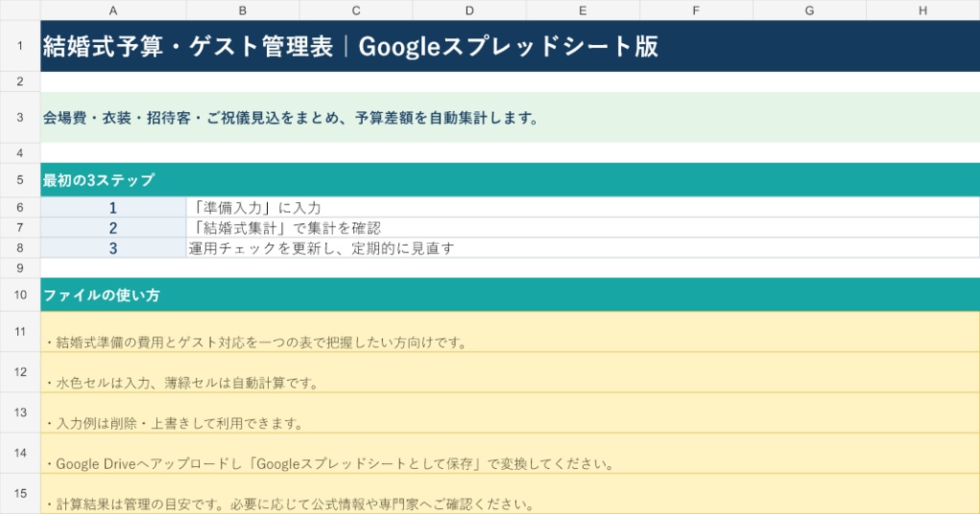Select row 4 header
Screen dimensions: 980x514
coord(20,153)
